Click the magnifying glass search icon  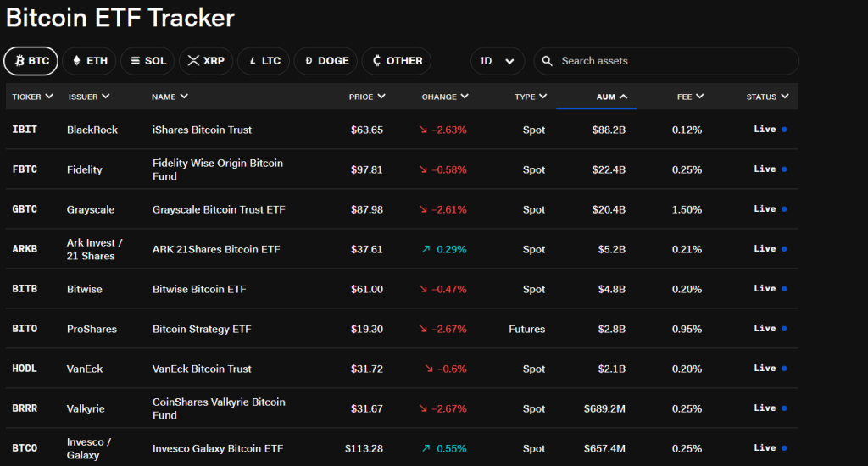tap(548, 61)
